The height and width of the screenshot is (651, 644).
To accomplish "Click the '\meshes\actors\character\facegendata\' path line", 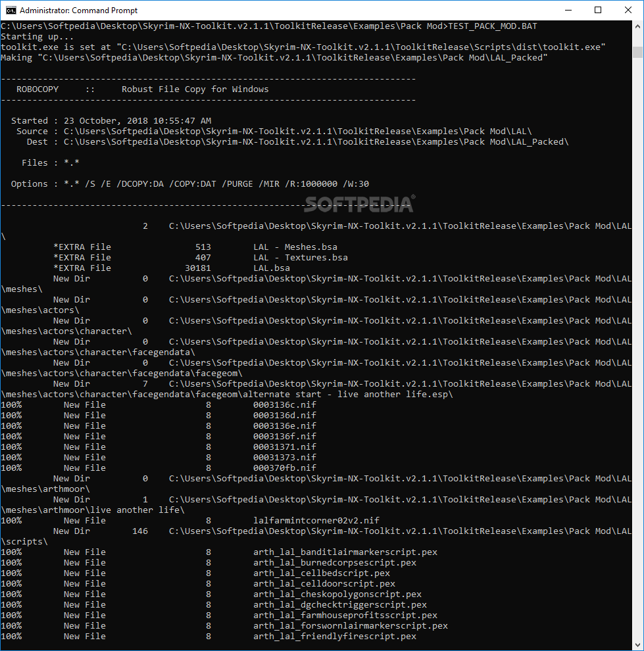I will click(98, 352).
